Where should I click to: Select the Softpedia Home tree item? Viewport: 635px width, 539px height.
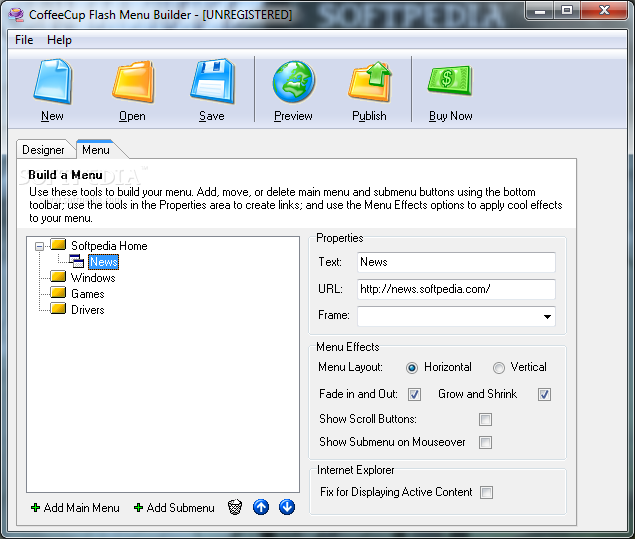109,246
